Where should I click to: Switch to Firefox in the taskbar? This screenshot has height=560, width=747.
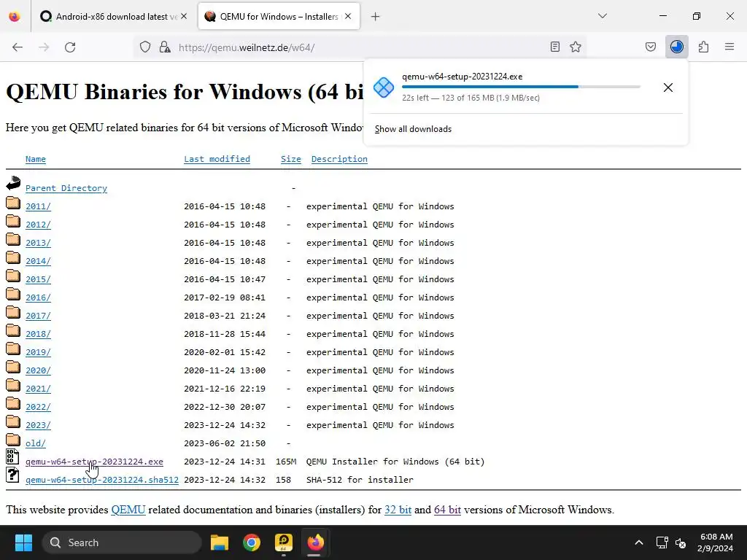[x=315, y=542]
